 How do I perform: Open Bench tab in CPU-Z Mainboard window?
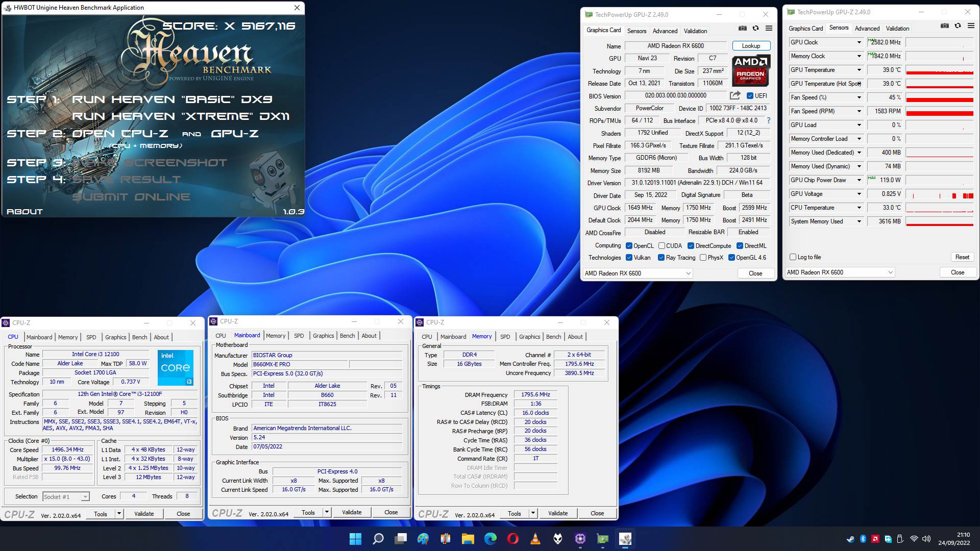click(347, 336)
